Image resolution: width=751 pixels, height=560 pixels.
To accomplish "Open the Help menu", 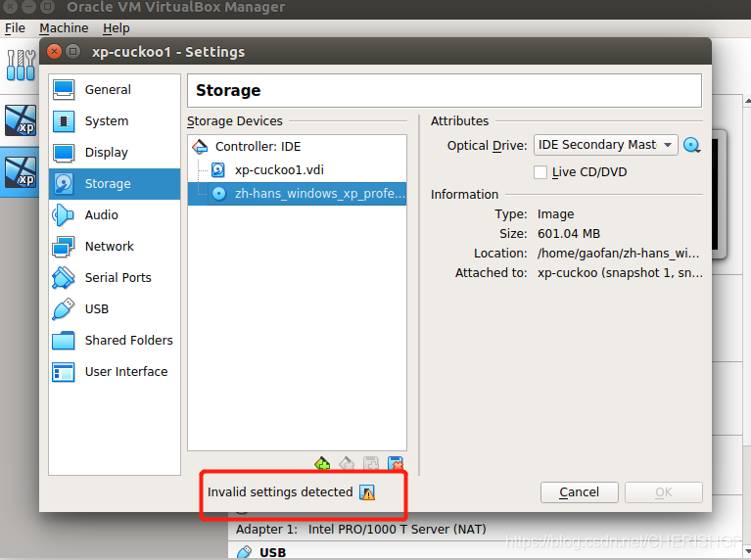I will [x=117, y=28].
